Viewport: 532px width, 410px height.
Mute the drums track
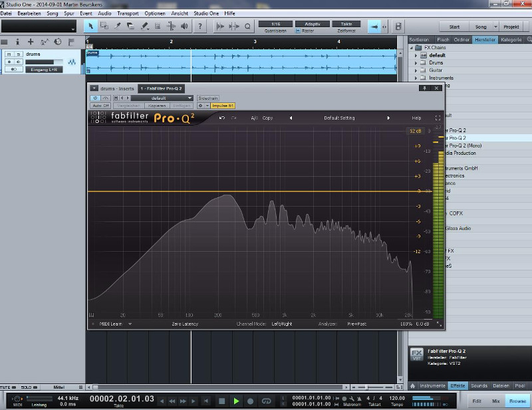tap(9, 54)
